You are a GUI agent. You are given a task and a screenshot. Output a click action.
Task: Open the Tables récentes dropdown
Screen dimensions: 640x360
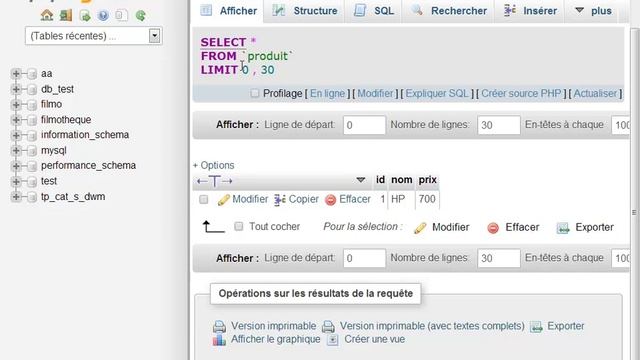94,36
